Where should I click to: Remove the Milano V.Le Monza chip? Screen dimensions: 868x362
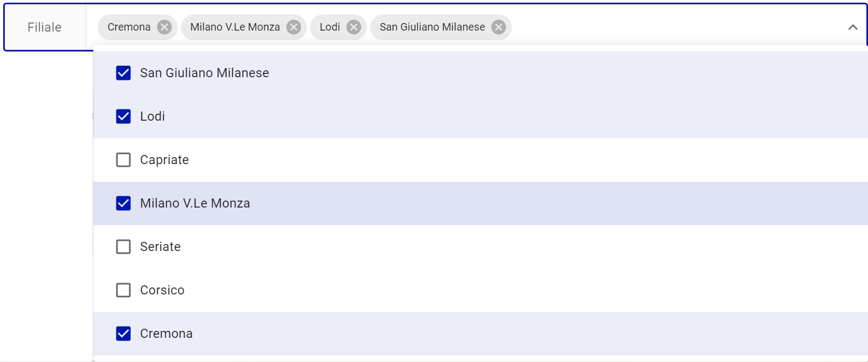[293, 27]
